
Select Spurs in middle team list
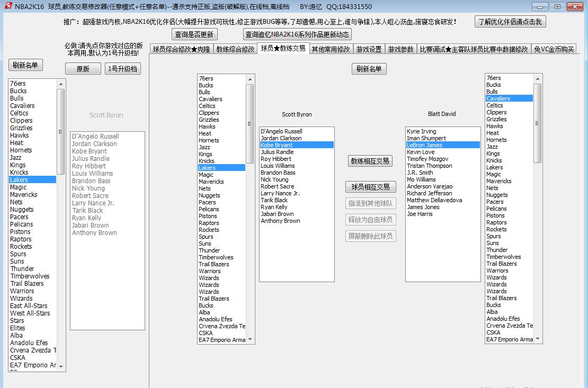(221, 237)
